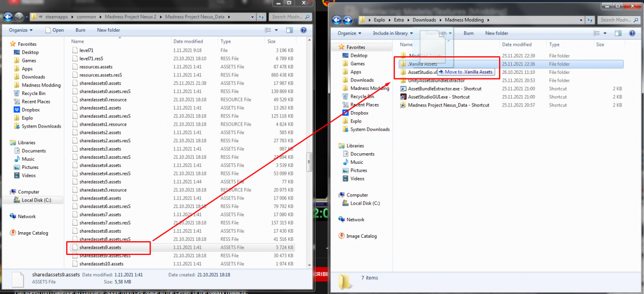The image size is (644, 294).
Task: Select the AssetStudioGUI.exe shortcut icon
Action: [404, 97]
